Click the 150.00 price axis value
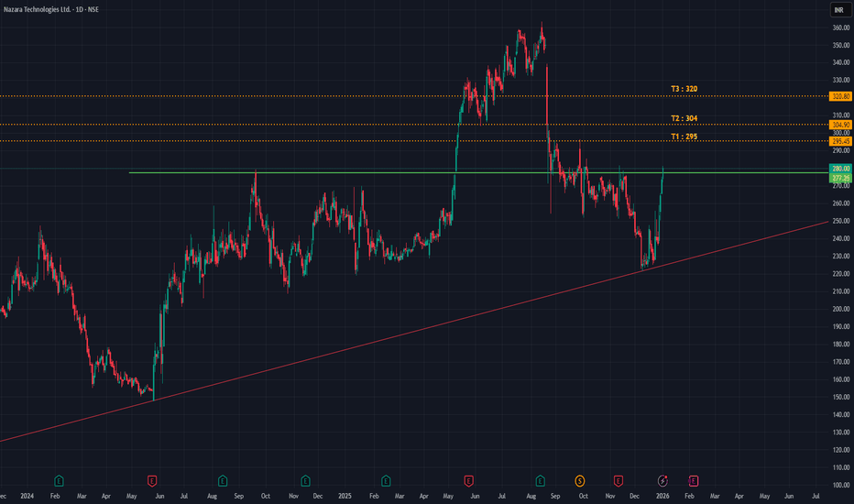The width and height of the screenshot is (854, 504). [x=841, y=397]
